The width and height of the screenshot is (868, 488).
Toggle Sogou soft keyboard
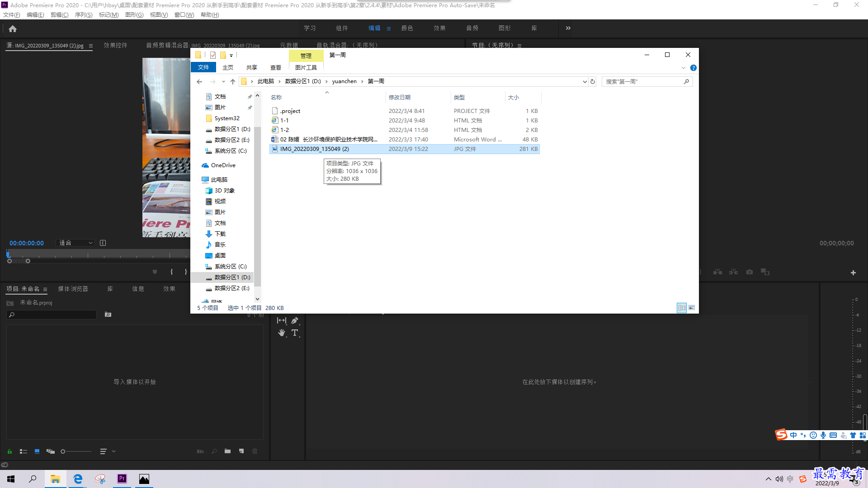tap(833, 435)
